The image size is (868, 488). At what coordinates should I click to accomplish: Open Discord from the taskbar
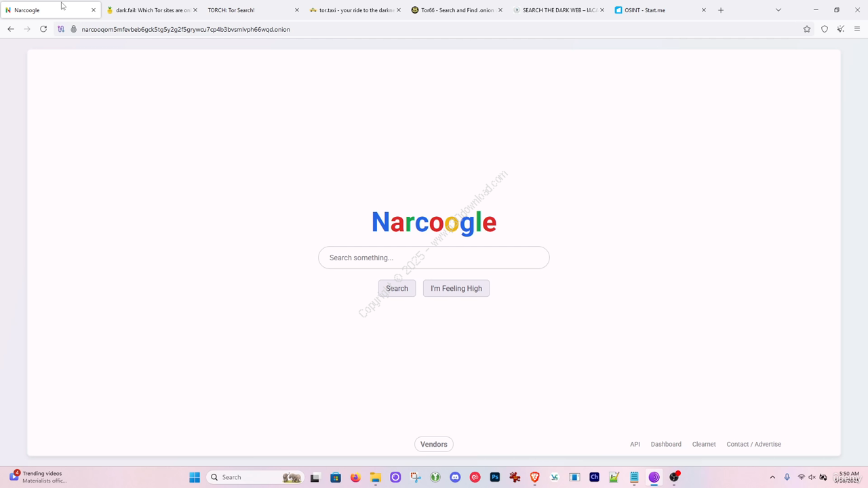tap(455, 477)
